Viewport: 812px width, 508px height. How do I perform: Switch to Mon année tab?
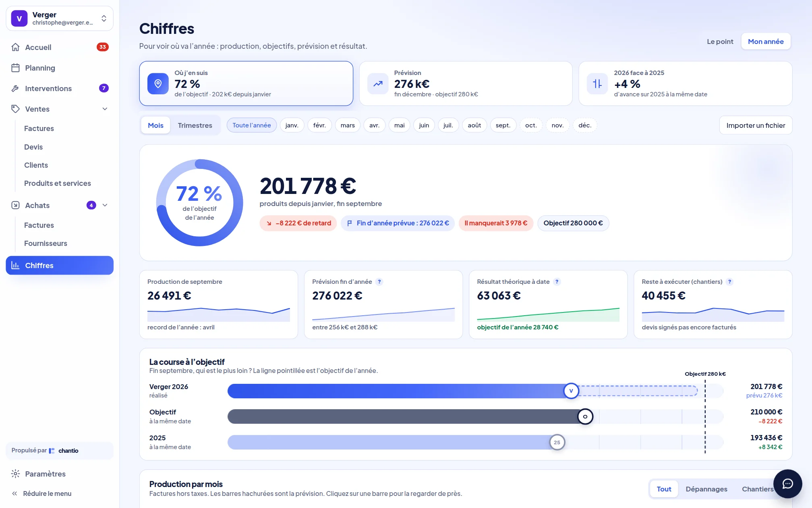(x=766, y=42)
